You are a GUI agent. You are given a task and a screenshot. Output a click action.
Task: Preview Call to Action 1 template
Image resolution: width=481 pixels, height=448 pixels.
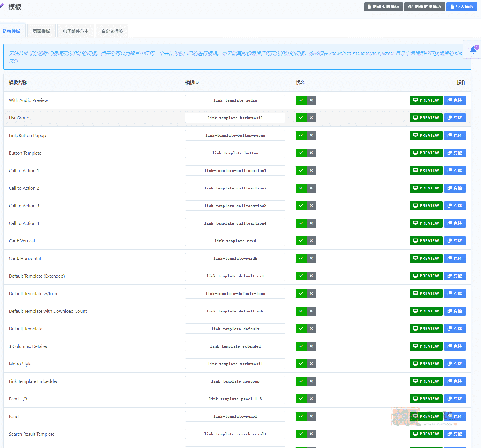[426, 170]
